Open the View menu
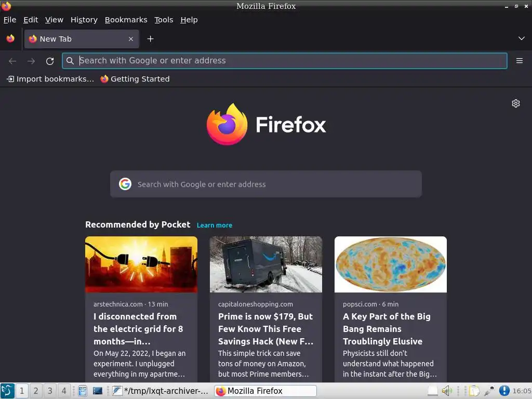 (54, 20)
